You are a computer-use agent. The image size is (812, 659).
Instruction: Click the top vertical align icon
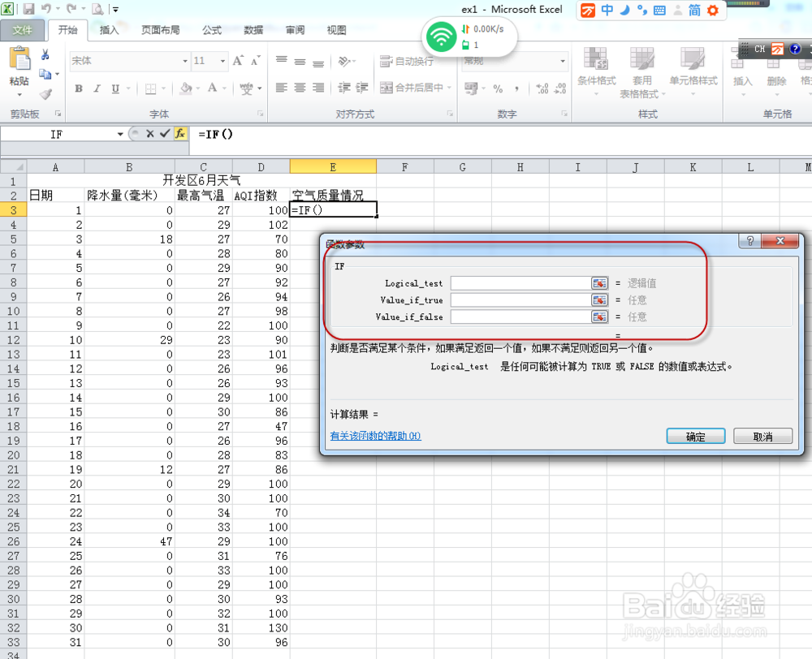(x=281, y=60)
